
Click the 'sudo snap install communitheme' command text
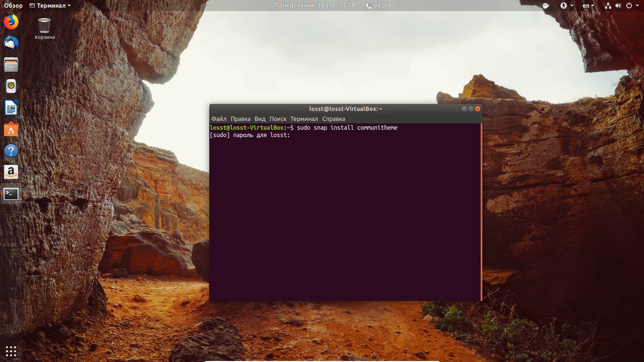point(347,128)
